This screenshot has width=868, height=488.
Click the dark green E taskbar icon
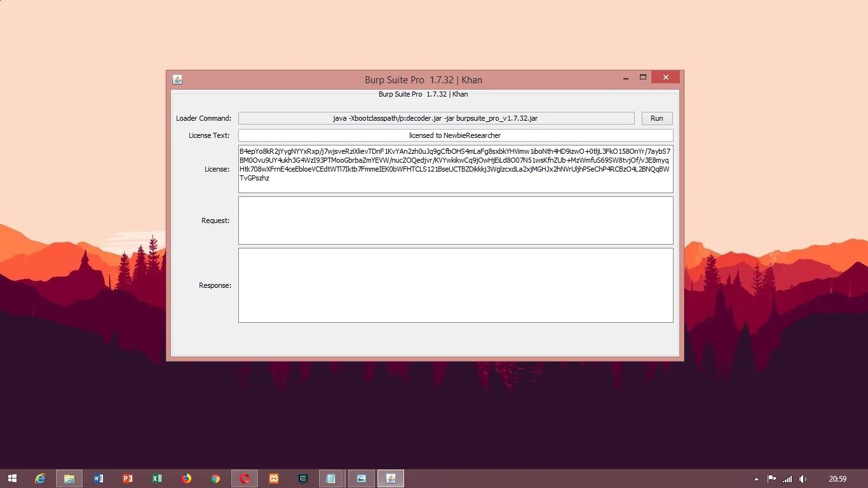click(303, 478)
